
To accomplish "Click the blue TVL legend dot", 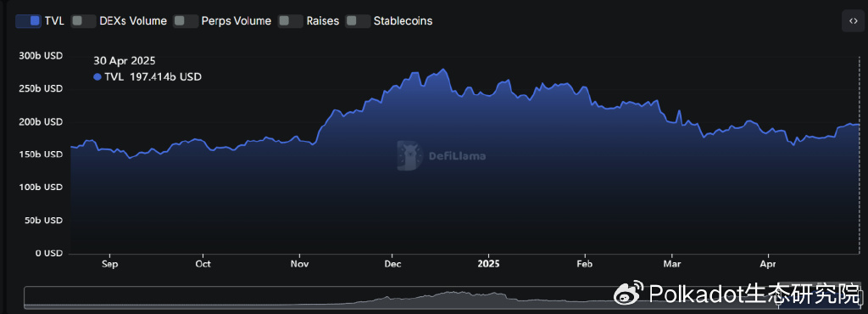I will 97,77.
